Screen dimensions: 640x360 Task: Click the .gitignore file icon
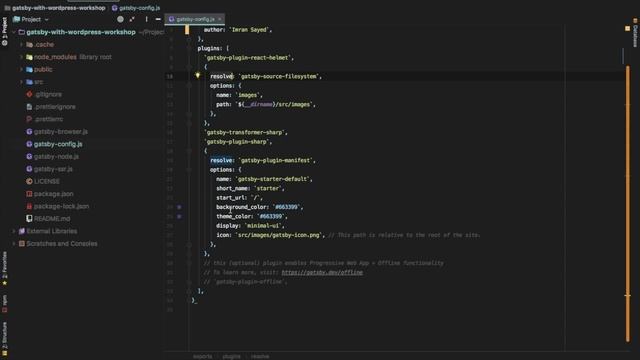[x=29, y=94]
